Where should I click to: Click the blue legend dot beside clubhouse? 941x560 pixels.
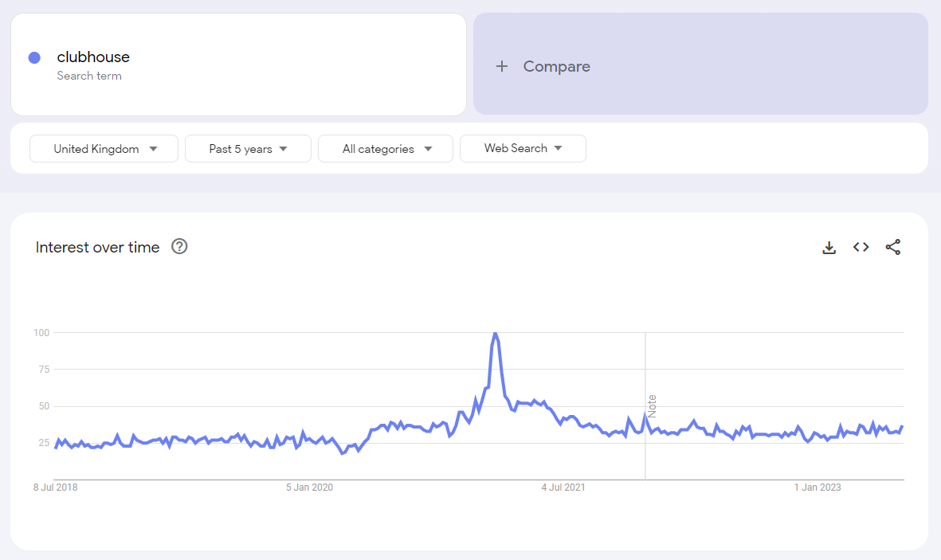tap(33, 57)
